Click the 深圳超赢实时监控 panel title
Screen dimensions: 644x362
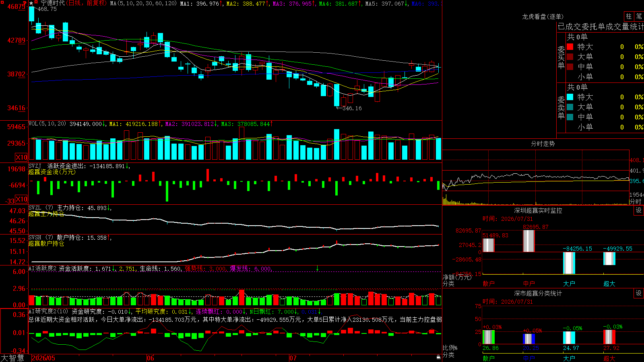click(538, 210)
